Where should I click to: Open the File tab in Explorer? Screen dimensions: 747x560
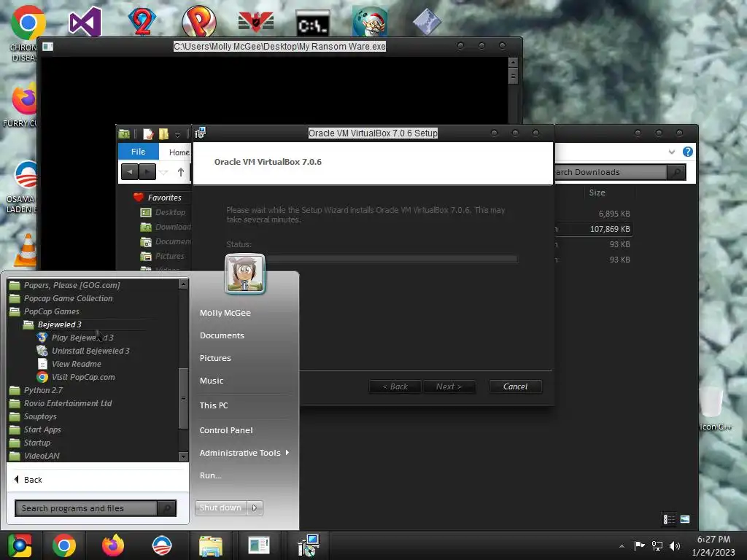pyautogui.click(x=138, y=152)
